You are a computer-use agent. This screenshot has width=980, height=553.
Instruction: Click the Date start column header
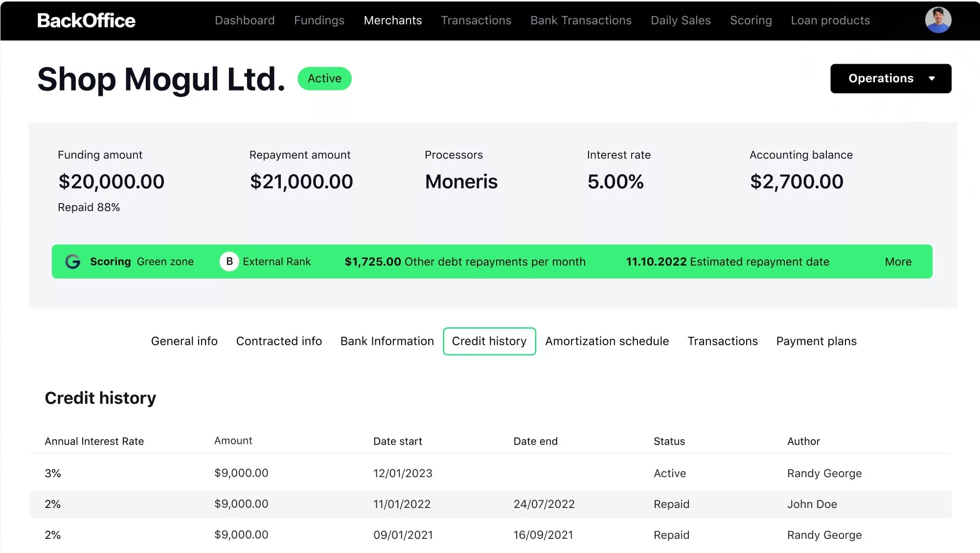(x=397, y=441)
